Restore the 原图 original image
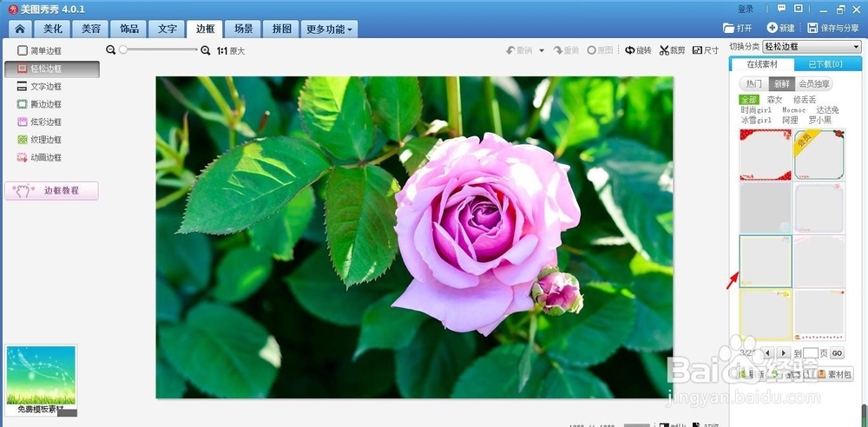 tap(600, 50)
